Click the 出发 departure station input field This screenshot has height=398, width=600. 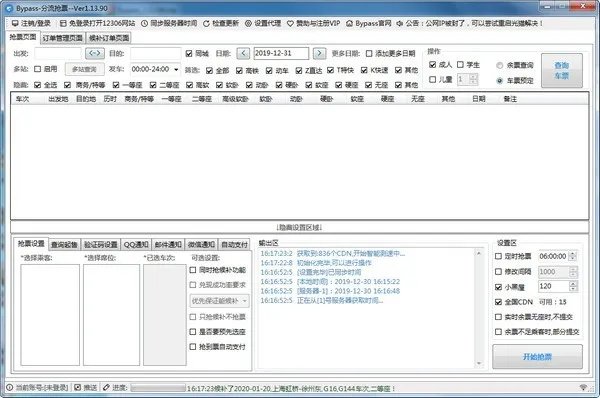click(x=58, y=53)
